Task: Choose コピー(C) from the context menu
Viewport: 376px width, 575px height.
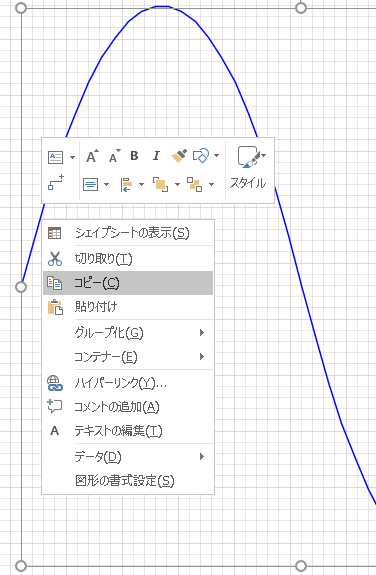Action: click(x=128, y=283)
